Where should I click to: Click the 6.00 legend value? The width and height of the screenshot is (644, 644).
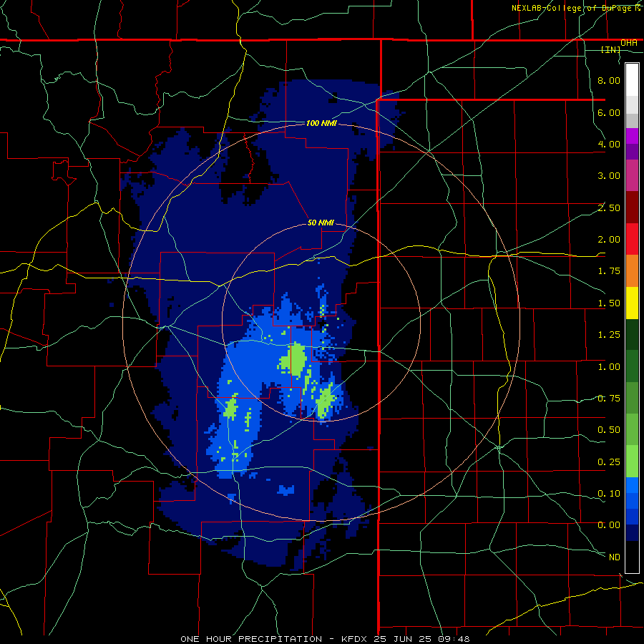(x=609, y=112)
